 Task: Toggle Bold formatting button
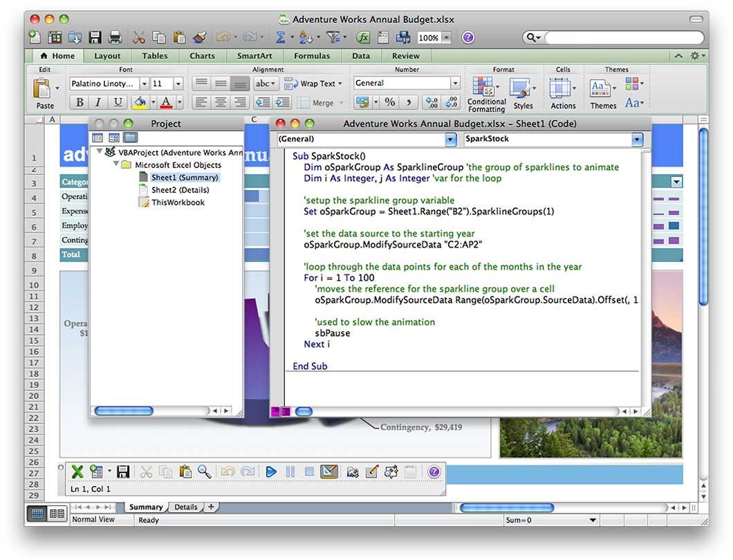tap(80, 102)
